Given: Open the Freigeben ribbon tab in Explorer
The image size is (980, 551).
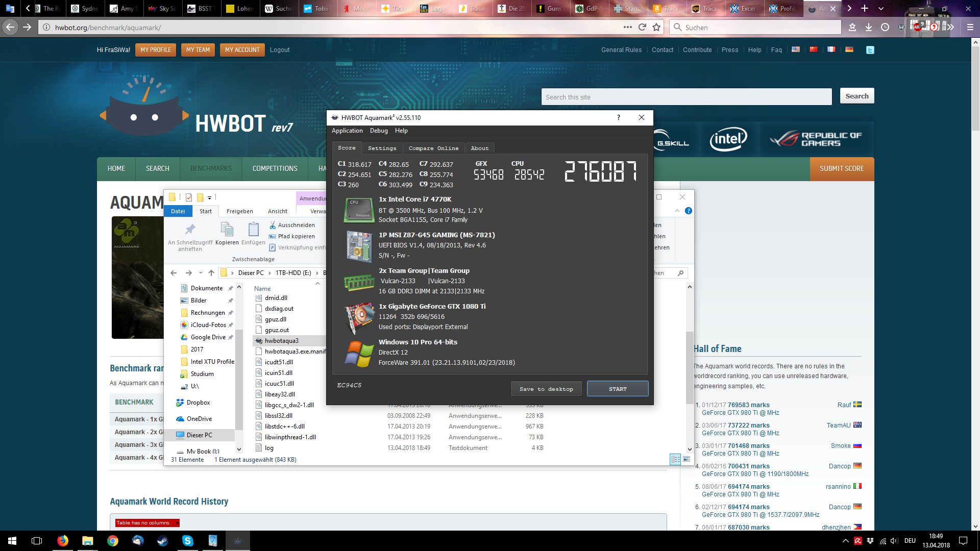Looking at the screenshot, I should click(239, 211).
